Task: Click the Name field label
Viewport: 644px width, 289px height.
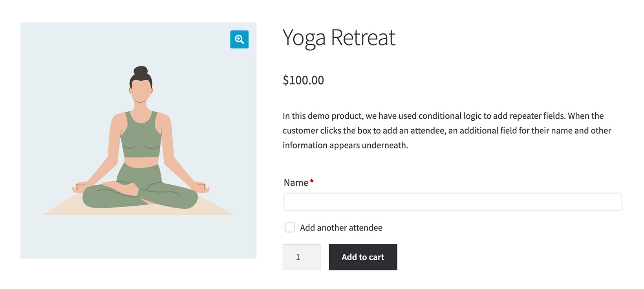Action: tap(296, 183)
